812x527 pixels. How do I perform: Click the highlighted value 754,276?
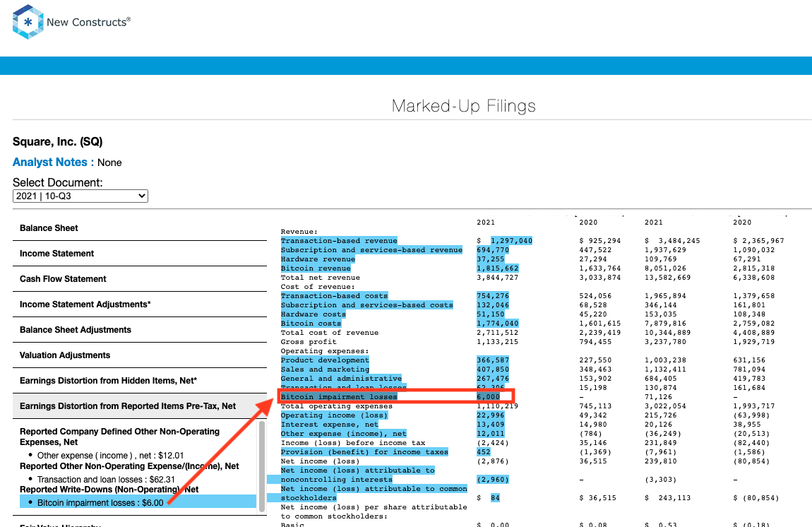click(x=492, y=296)
